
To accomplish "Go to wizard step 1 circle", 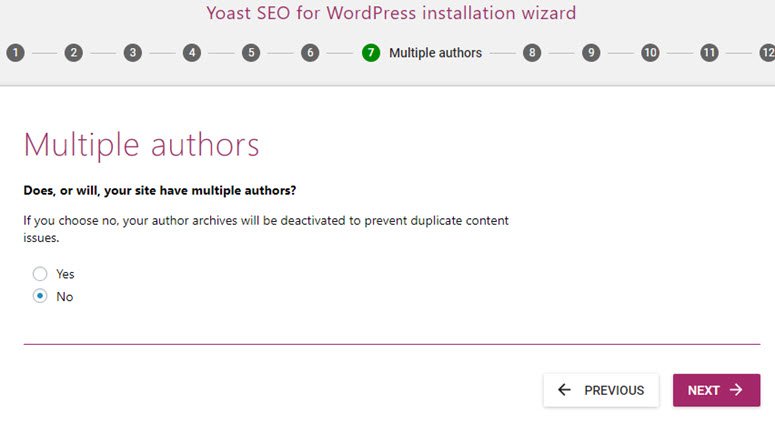I will [15, 53].
